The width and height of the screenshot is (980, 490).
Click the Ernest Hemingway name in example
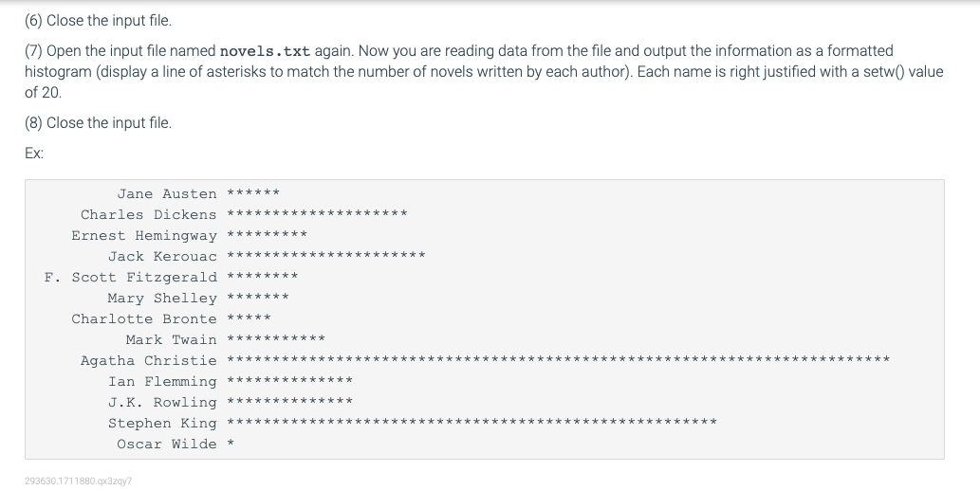[x=144, y=236]
